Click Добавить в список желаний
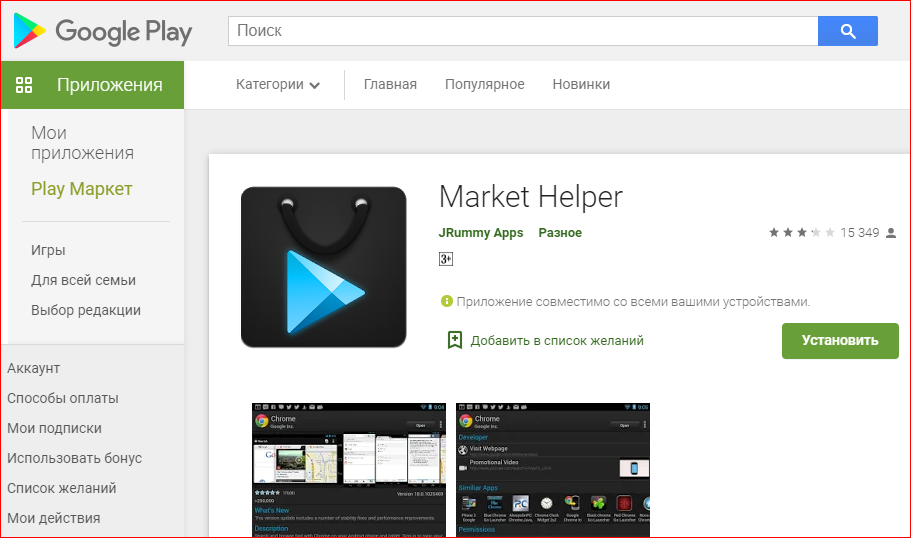911x538 pixels. click(x=557, y=340)
